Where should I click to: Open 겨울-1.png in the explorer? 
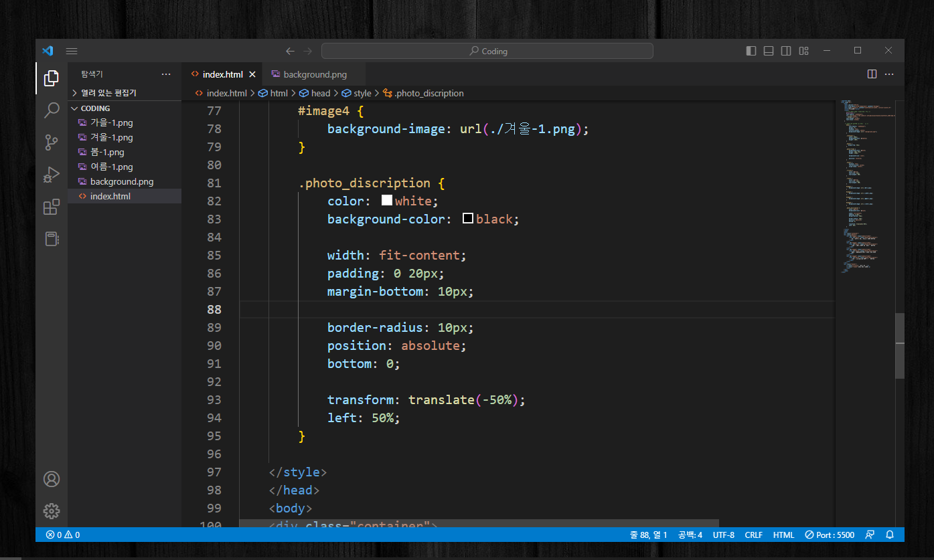point(125,137)
